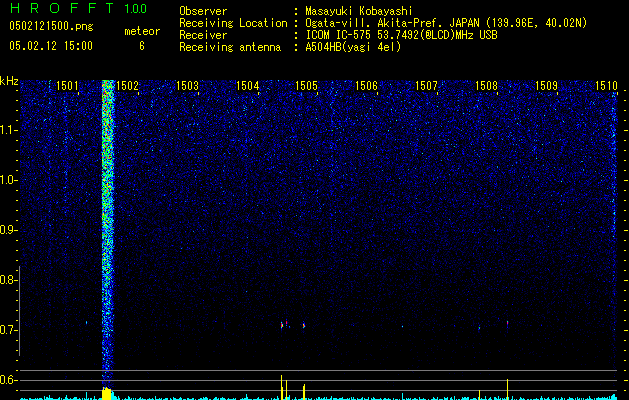Click the tallest yellow power spike before 1505
The width and height of the screenshot is (629, 400).
click(x=282, y=387)
